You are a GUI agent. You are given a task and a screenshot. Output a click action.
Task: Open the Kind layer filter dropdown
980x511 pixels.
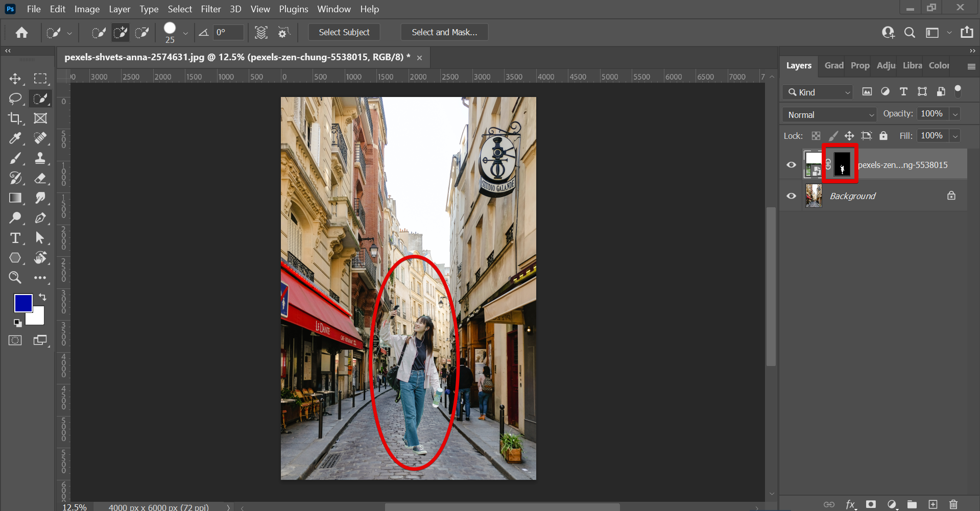[818, 92]
